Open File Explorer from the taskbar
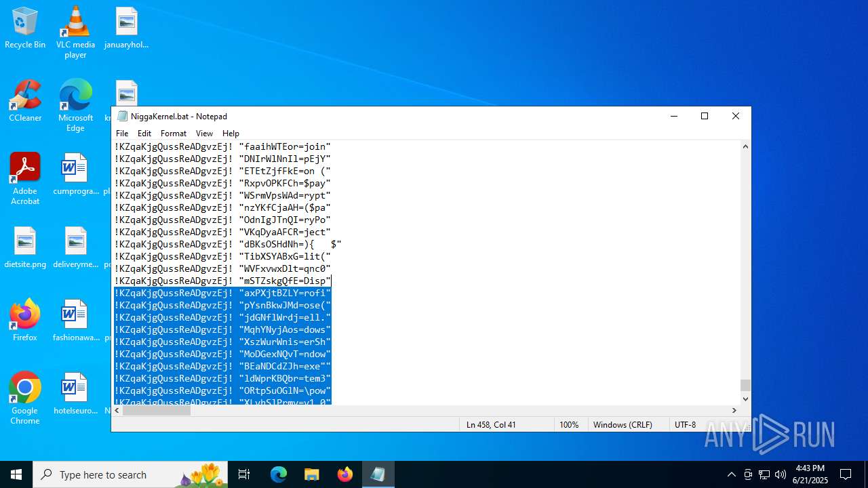 tap(311, 474)
